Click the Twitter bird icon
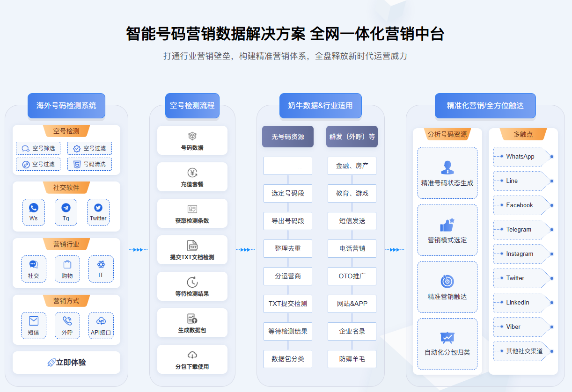The width and height of the screenshot is (572, 392). [x=98, y=208]
